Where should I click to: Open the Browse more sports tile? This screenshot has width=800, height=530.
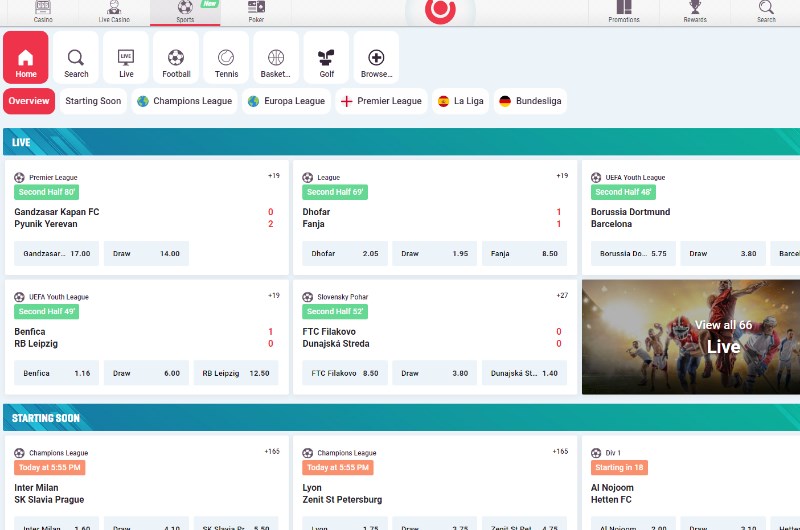[x=376, y=57]
